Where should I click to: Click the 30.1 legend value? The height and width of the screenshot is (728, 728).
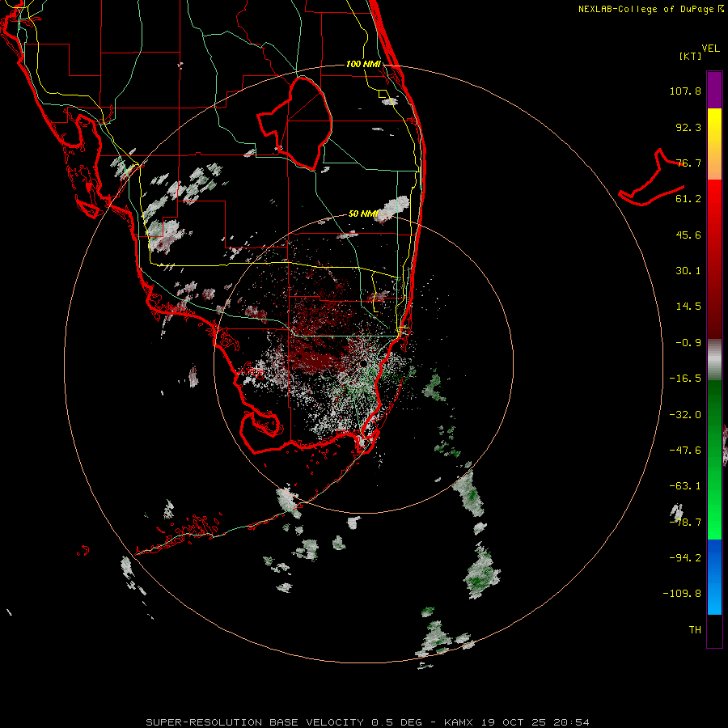tap(688, 271)
